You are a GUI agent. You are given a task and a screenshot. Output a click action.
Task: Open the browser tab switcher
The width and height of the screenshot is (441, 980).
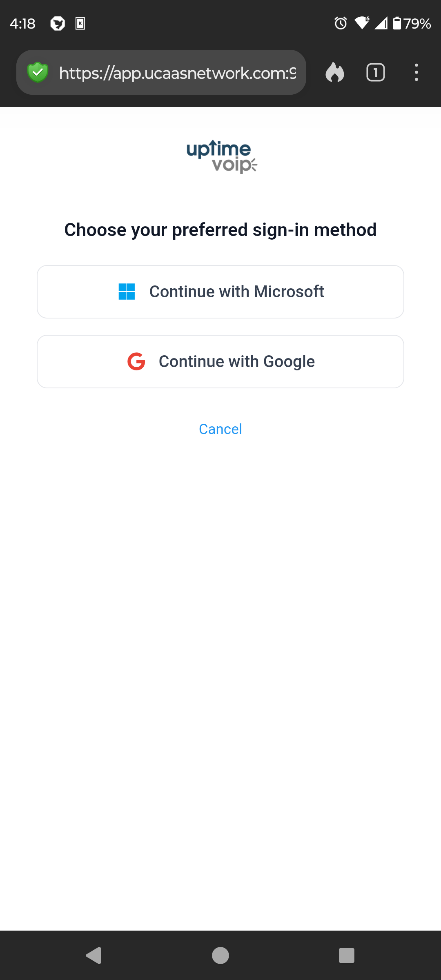coord(375,73)
